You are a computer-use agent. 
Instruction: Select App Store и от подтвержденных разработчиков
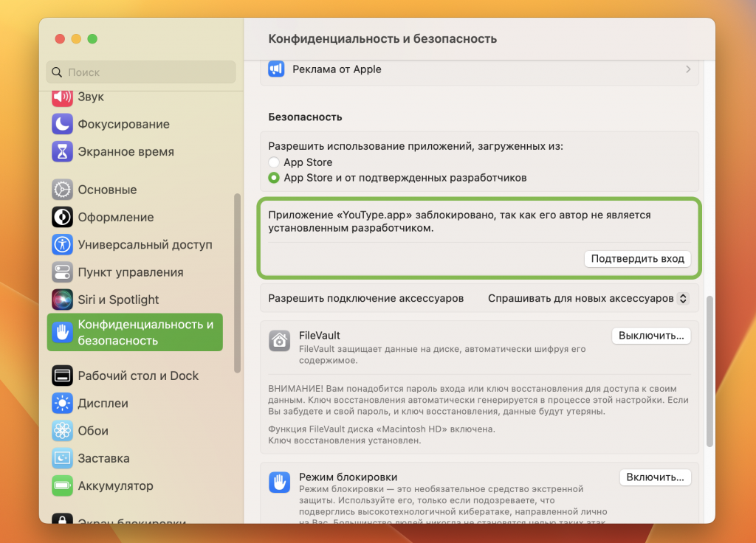274,178
